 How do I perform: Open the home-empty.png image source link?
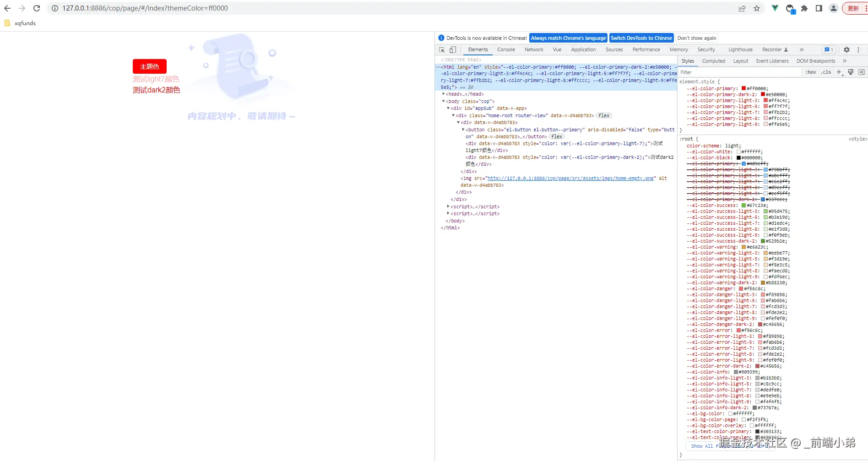(x=571, y=179)
